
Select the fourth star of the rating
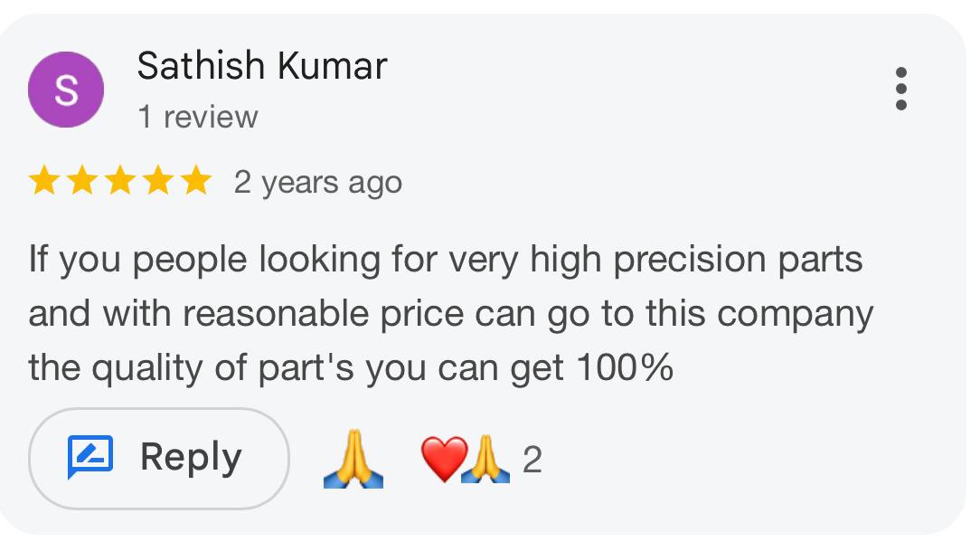[160, 180]
